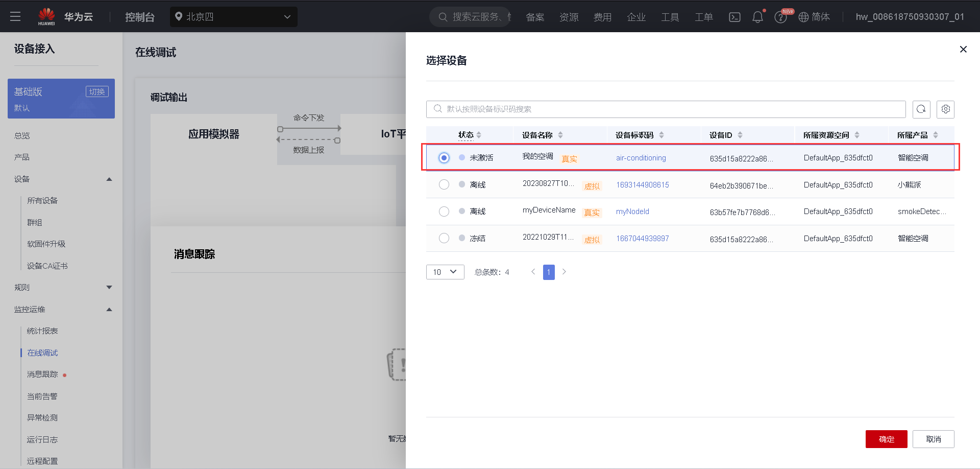Open the notifications bell icon

click(757, 16)
